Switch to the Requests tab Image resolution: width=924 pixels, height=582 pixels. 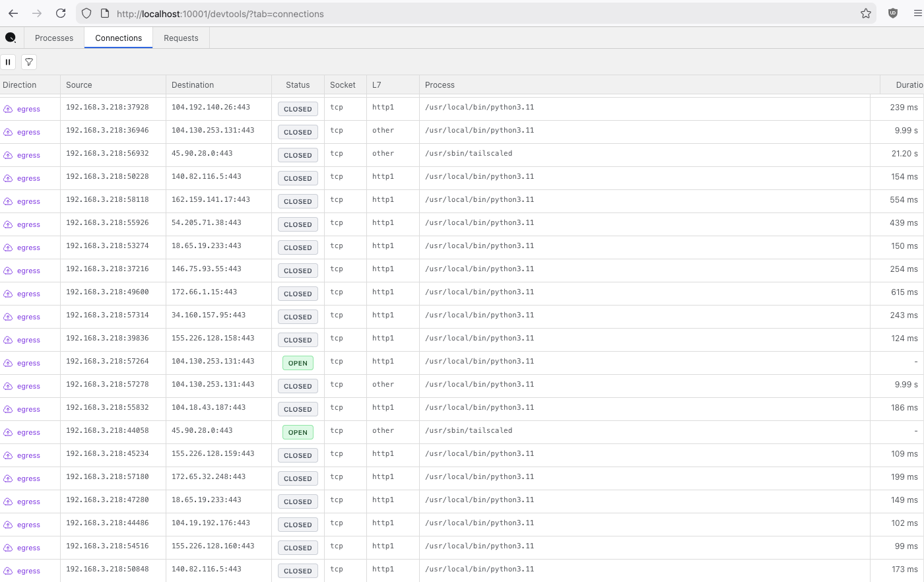[x=181, y=38]
